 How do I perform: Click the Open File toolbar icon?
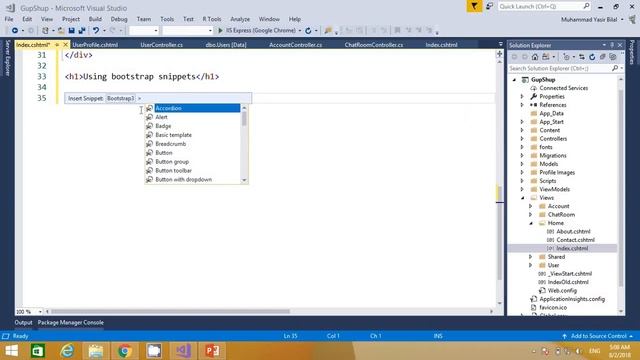pos(61,31)
